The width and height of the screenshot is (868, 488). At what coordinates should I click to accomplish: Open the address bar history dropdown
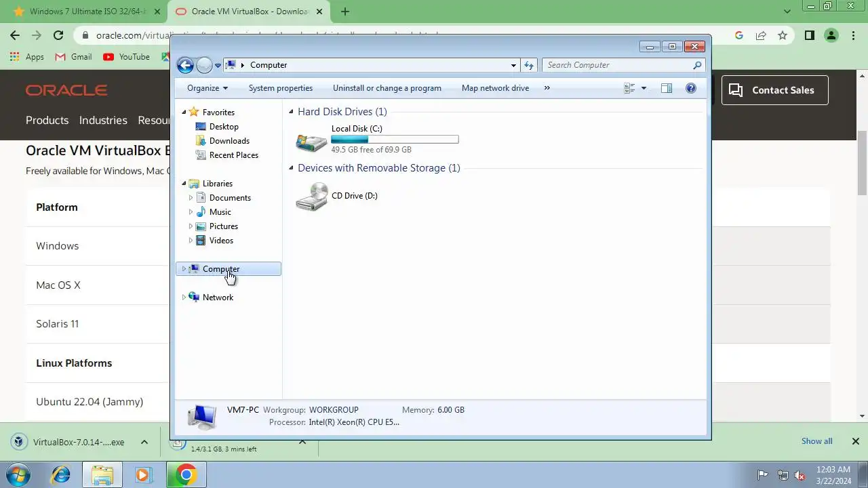[513, 65]
